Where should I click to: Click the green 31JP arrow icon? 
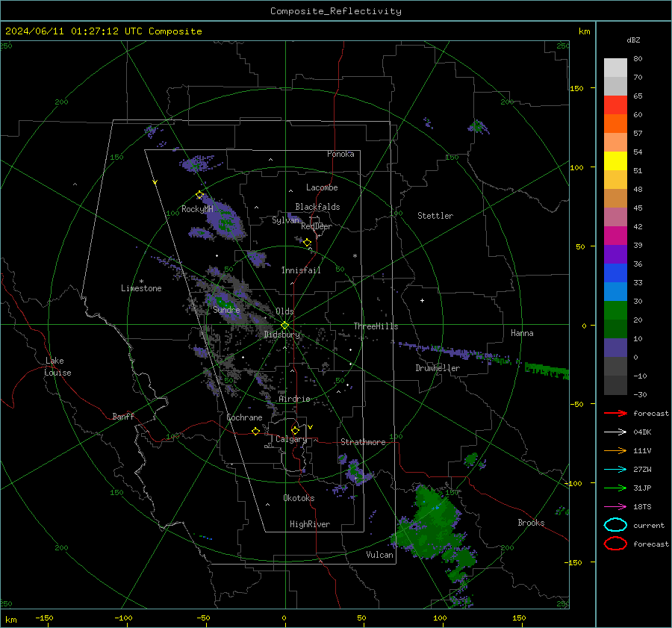point(615,488)
